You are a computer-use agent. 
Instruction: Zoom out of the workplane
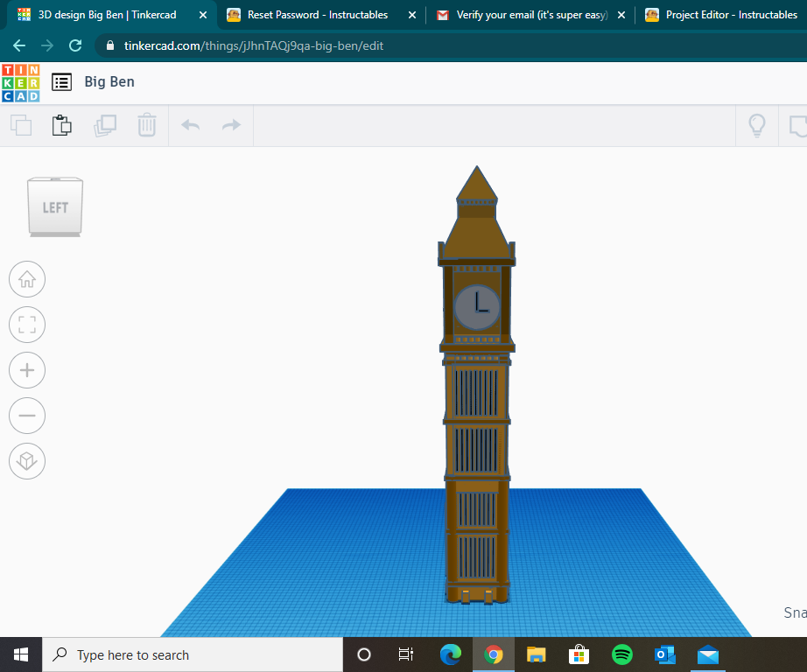[27, 416]
